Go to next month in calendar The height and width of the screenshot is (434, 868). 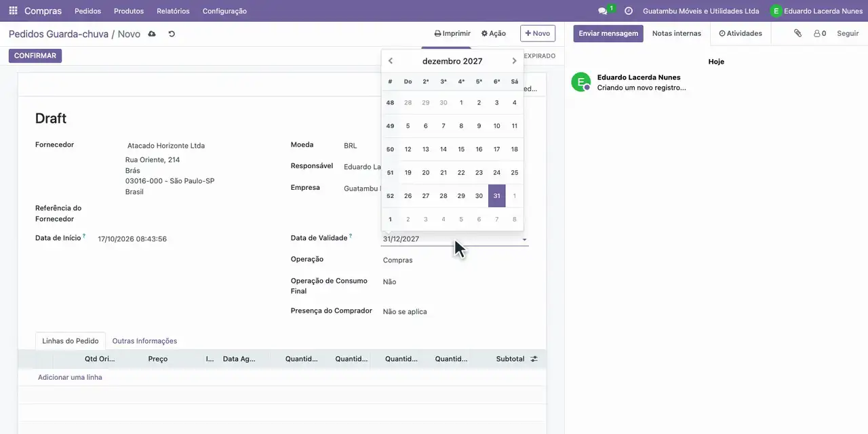[514, 61]
